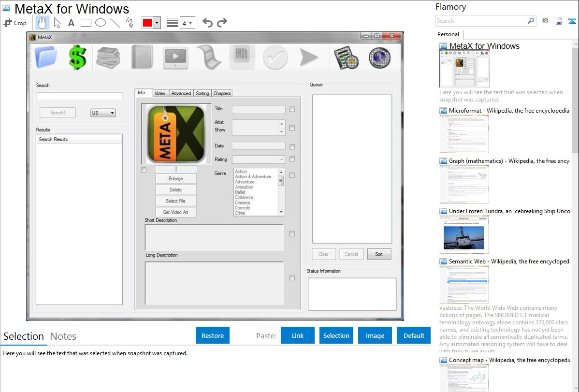579x392 pixels.
Task: Toggle the Date field checkbox
Action: tap(292, 146)
